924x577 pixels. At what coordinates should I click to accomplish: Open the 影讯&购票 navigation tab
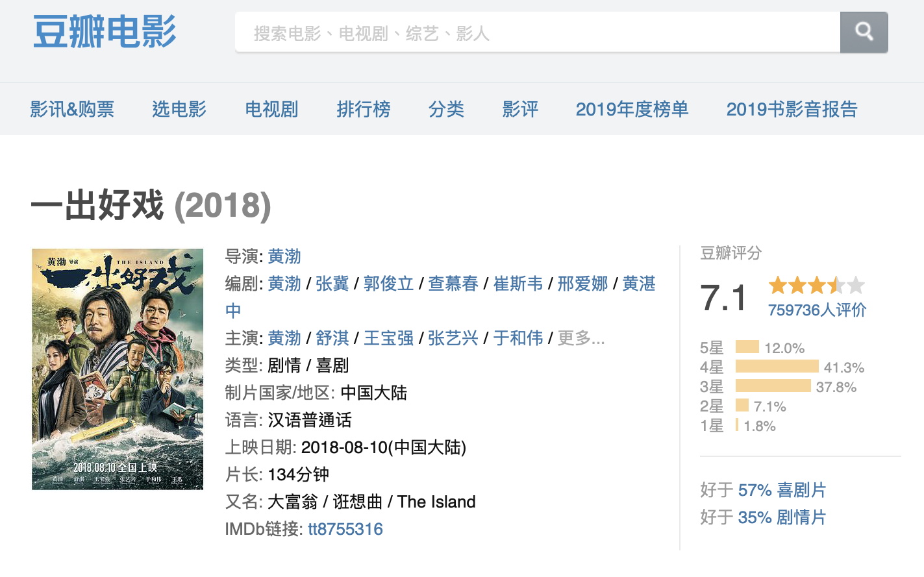pos(72,109)
